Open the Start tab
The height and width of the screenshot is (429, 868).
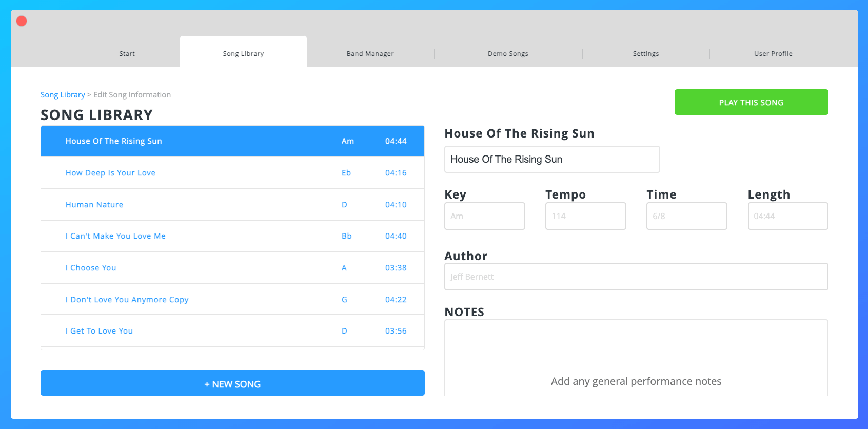click(127, 54)
